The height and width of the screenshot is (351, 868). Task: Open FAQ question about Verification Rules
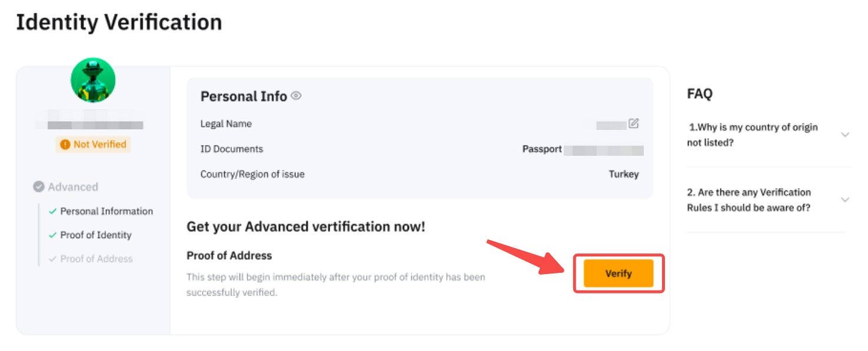tap(749, 200)
